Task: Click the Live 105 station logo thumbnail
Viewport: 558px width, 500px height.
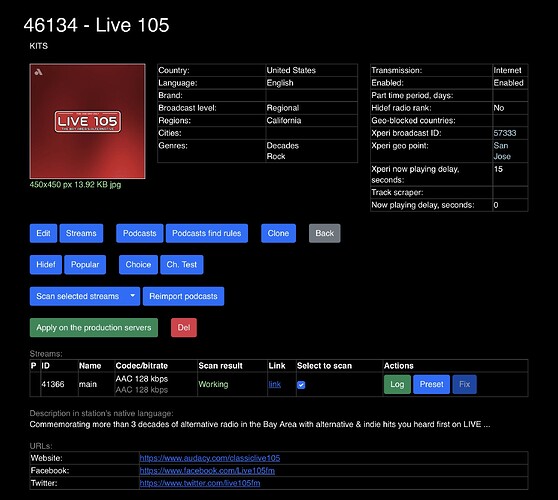Action: pyautogui.click(x=88, y=121)
